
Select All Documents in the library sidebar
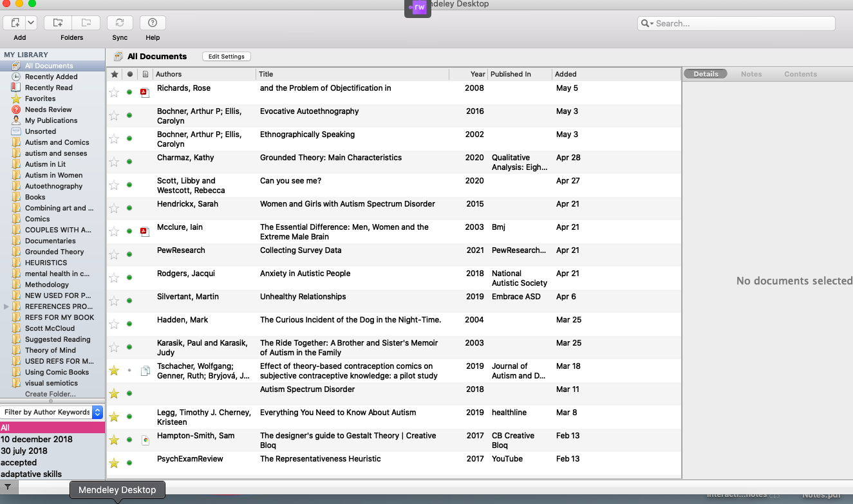tap(53, 66)
